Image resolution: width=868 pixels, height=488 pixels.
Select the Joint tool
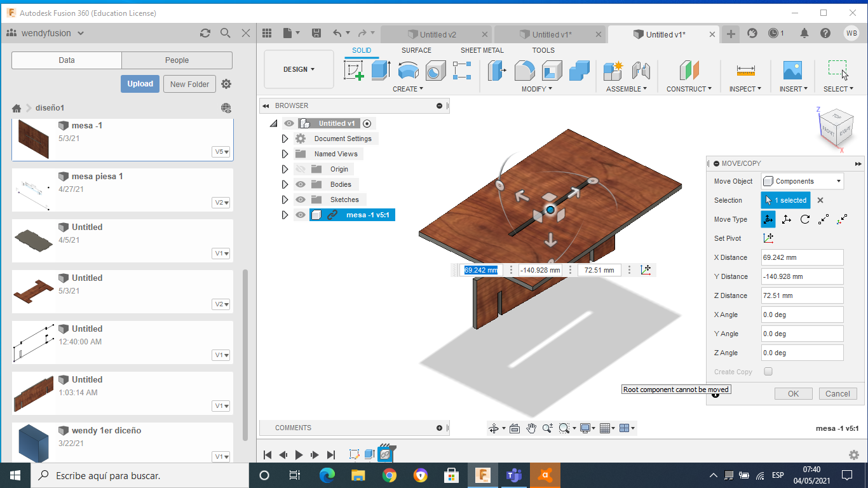click(x=641, y=71)
